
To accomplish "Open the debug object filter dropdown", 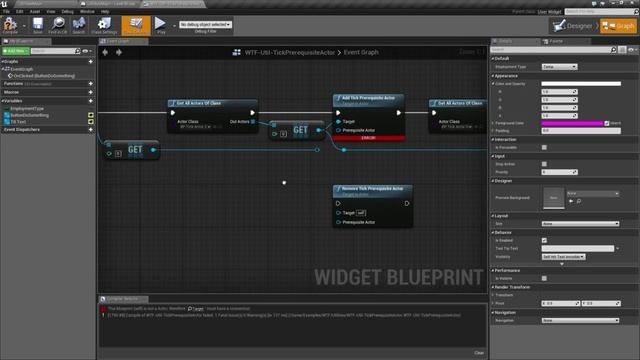I will click(x=205, y=24).
